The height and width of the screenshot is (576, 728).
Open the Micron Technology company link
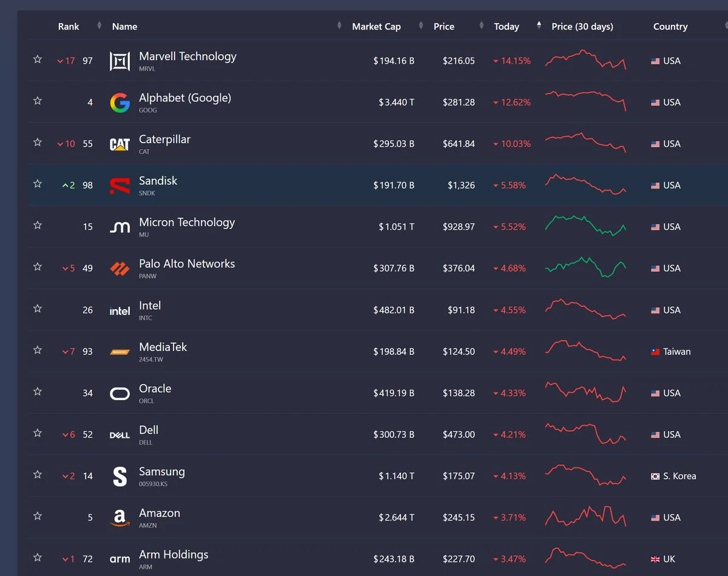click(x=187, y=223)
